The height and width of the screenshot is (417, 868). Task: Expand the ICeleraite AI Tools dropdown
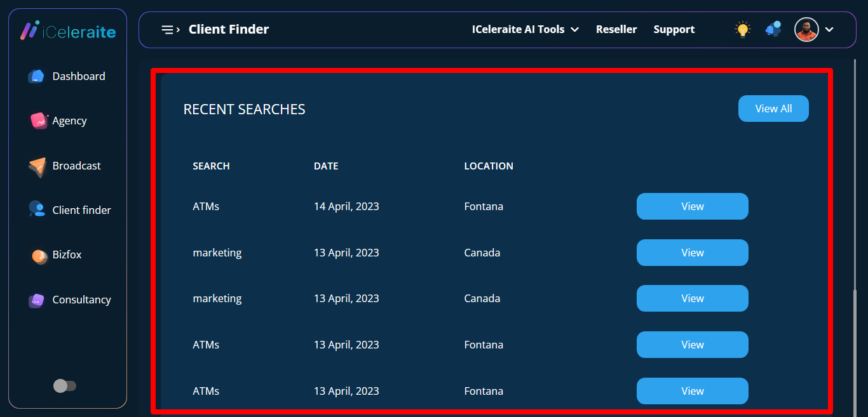click(x=525, y=29)
